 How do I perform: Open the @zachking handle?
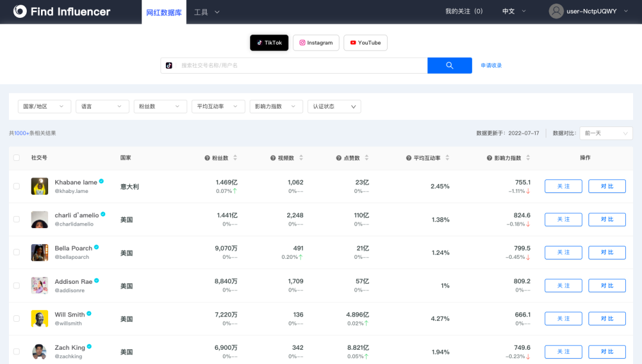point(68,356)
